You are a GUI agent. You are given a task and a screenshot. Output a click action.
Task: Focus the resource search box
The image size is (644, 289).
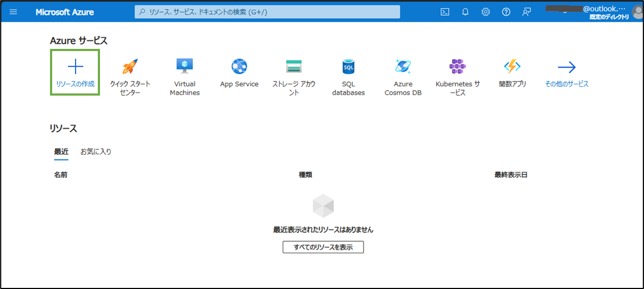pos(267,12)
